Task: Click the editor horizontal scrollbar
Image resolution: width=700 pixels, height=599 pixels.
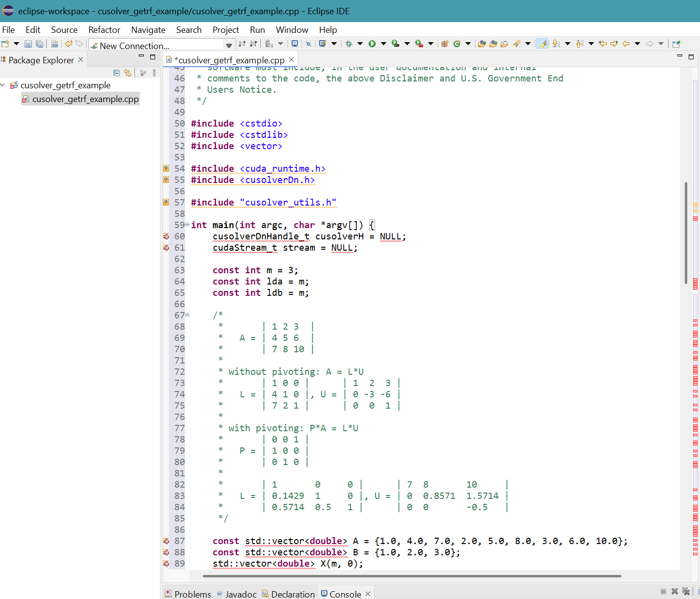Action: coord(412,576)
